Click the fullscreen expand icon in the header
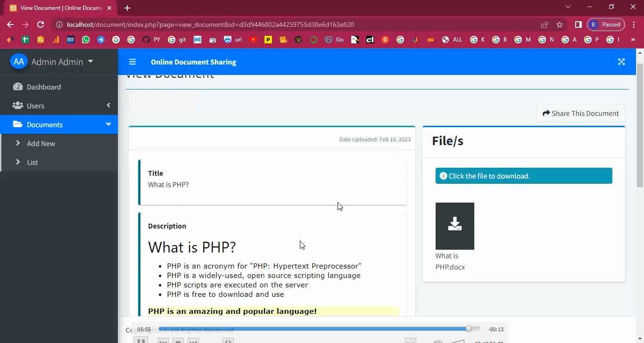 click(x=621, y=62)
